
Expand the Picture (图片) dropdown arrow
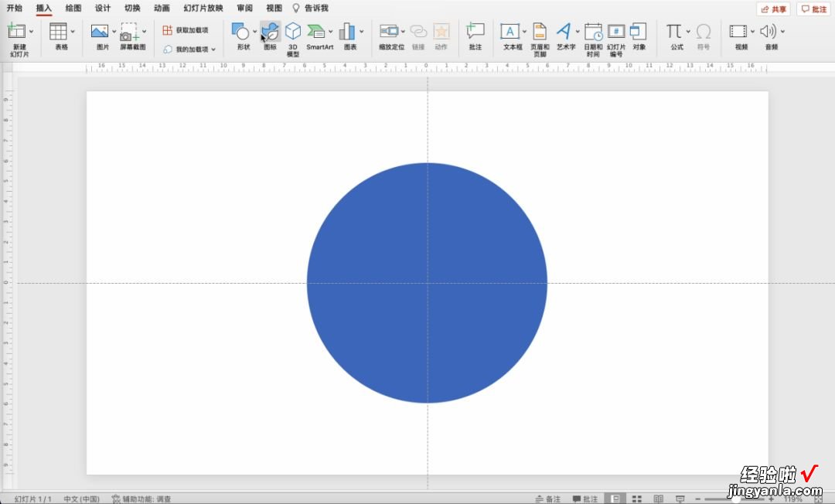[114, 32]
